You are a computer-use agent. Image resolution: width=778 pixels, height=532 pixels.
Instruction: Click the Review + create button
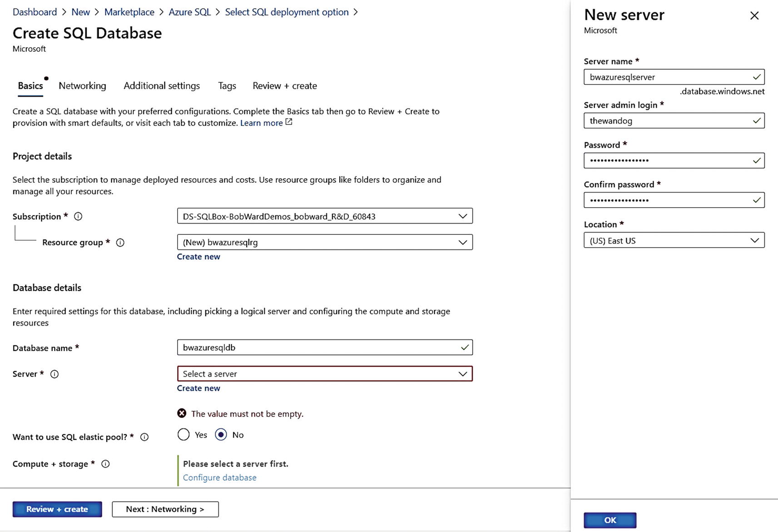point(57,509)
